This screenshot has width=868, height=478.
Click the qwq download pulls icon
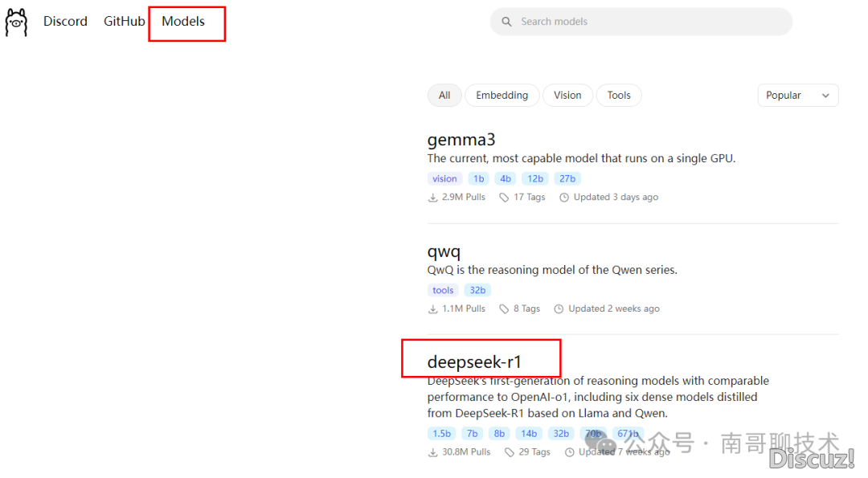coord(433,309)
